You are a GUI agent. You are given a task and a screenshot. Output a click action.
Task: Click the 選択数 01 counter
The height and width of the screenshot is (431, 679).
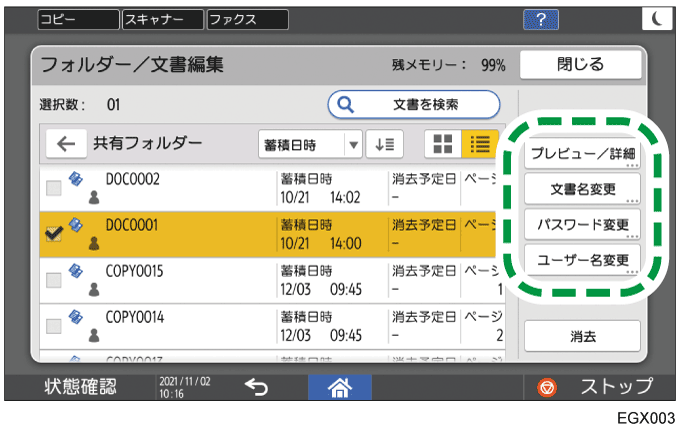[80, 104]
